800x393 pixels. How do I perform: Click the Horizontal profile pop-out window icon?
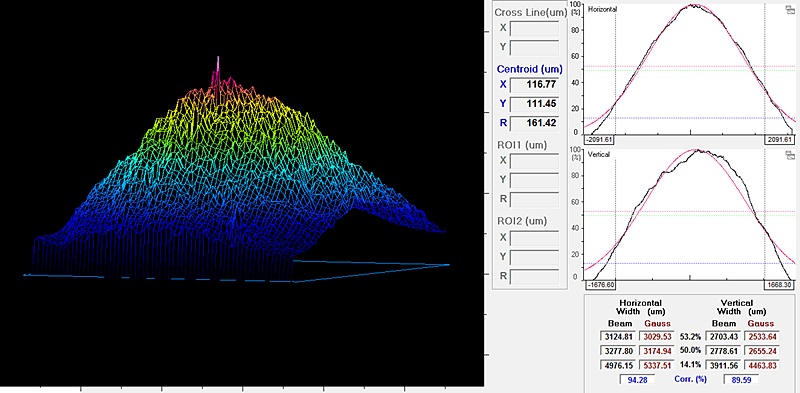click(x=789, y=9)
